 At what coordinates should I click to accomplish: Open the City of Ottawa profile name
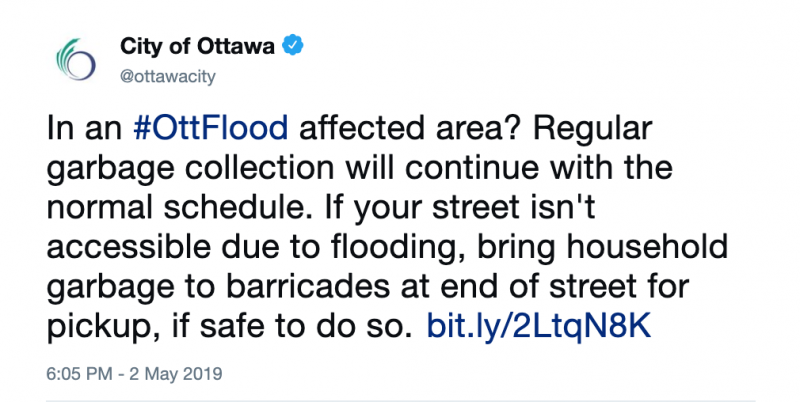(197, 45)
